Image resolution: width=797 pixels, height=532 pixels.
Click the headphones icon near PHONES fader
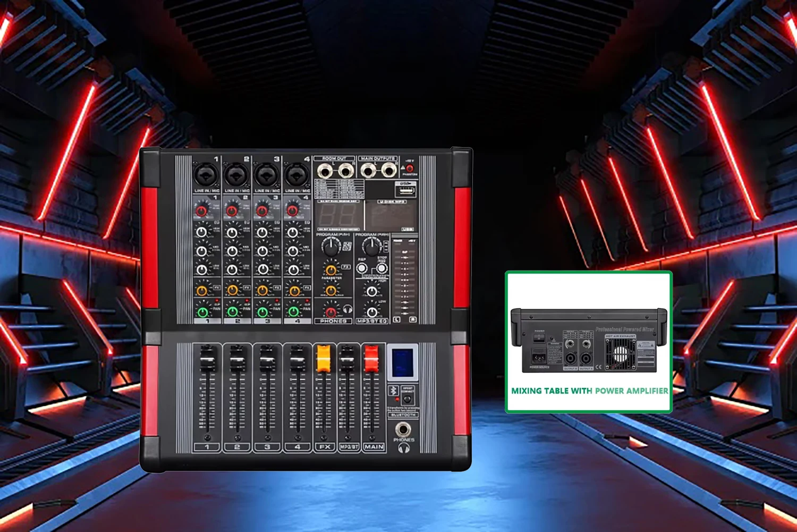(403, 448)
